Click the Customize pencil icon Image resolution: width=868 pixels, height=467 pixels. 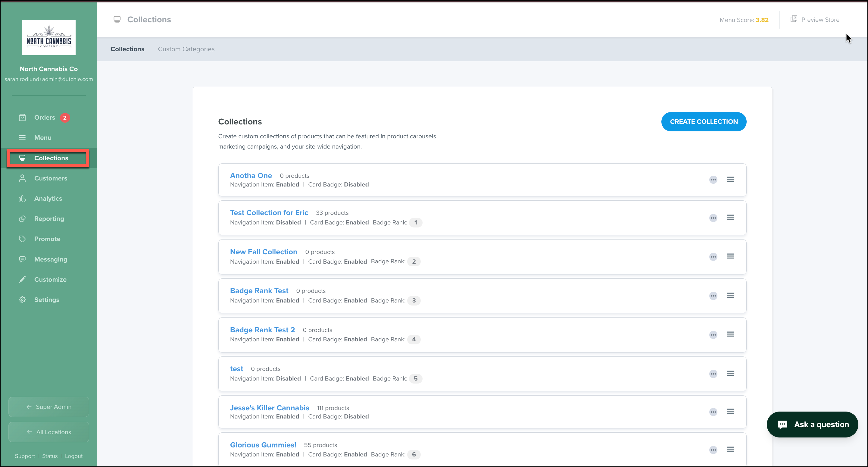22,280
